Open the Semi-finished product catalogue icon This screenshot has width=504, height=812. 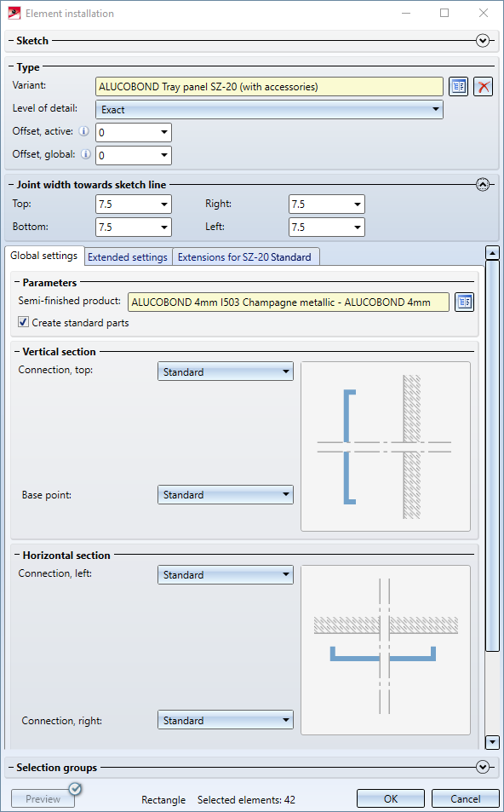coord(465,302)
